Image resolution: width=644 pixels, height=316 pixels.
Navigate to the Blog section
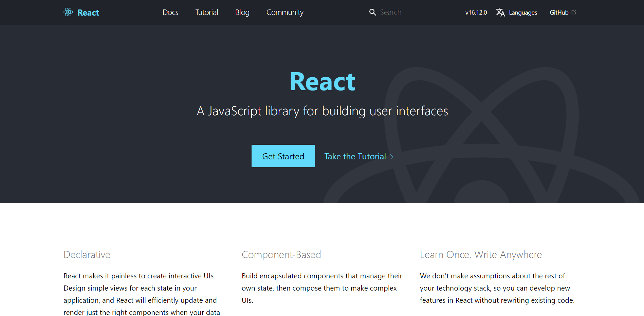pyautogui.click(x=242, y=13)
